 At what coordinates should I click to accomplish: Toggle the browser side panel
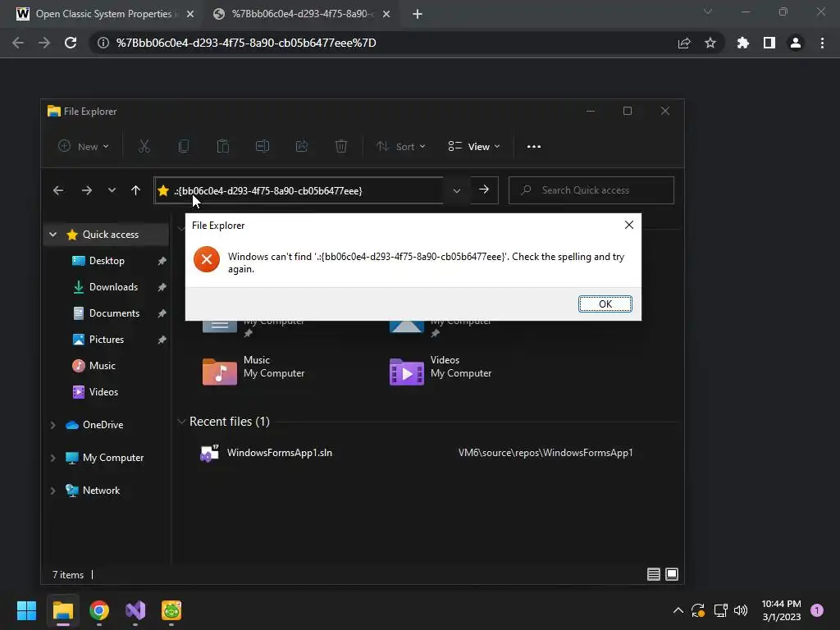[x=769, y=43]
